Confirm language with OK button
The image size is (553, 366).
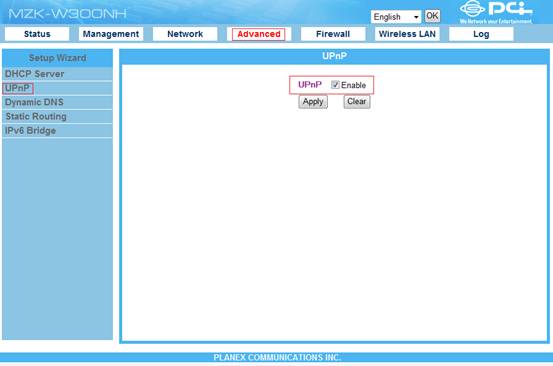(432, 16)
